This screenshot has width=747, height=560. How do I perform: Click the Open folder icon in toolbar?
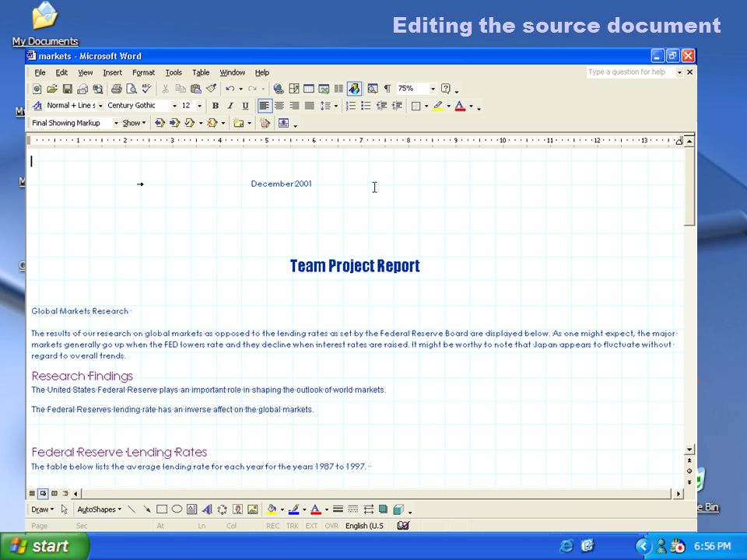[x=52, y=89]
